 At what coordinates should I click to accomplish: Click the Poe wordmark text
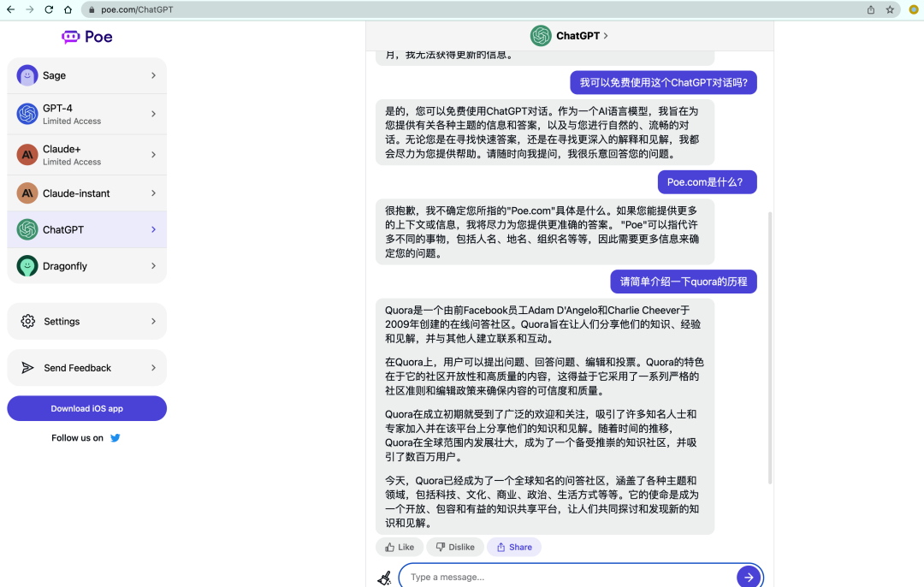[x=98, y=37]
